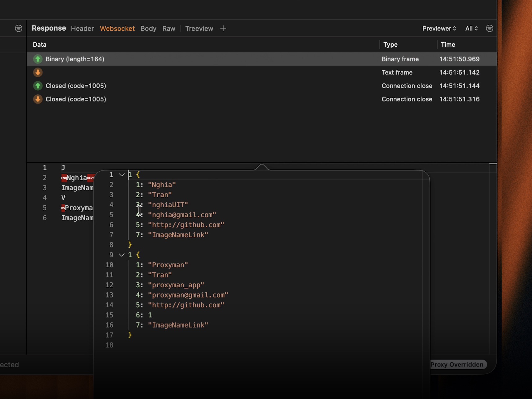The width and height of the screenshot is (532, 399).
Task: Sort by the Time column header
Action: 448,45
